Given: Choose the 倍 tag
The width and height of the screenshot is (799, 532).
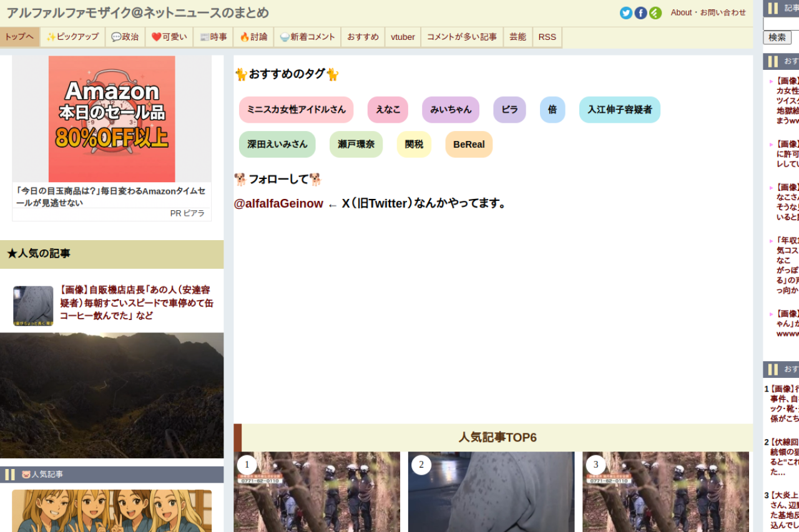Looking at the screenshot, I should click(552, 110).
